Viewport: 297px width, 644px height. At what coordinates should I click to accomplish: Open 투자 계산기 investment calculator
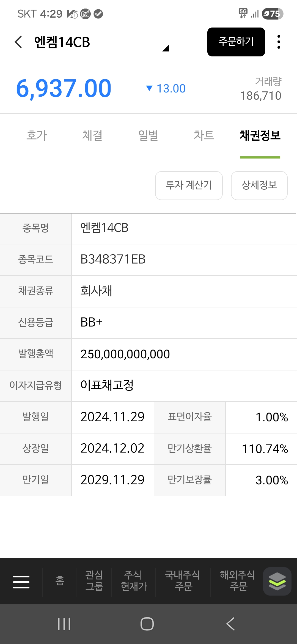coord(189,185)
